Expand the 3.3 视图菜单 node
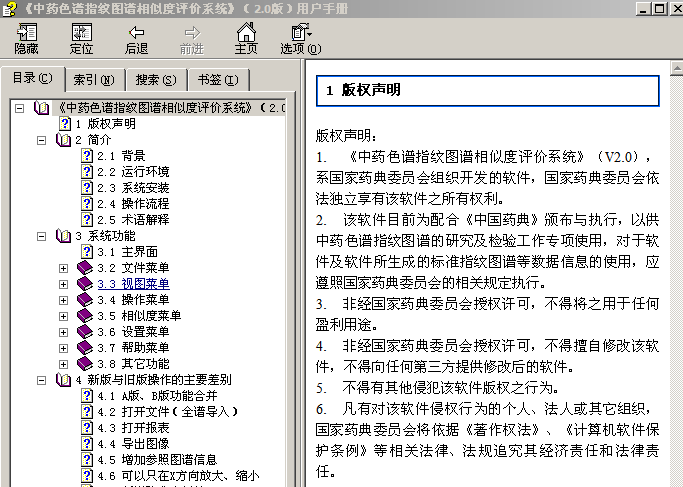 [63, 284]
